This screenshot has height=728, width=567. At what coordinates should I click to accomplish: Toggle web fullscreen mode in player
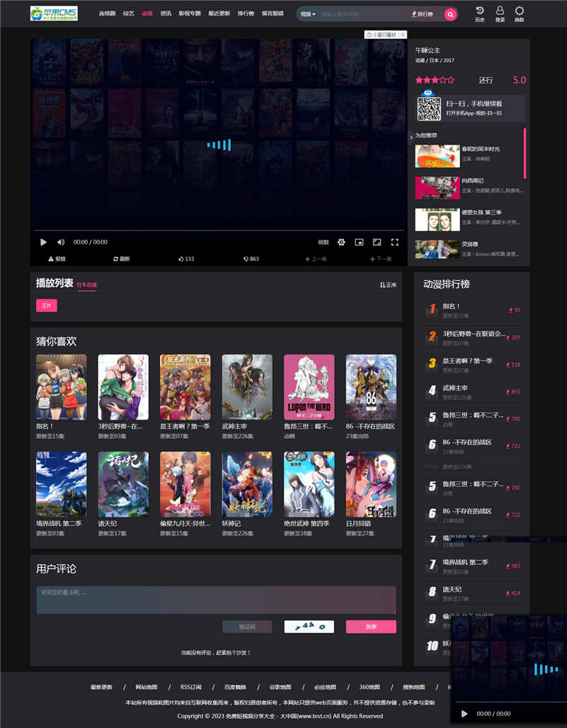point(377,242)
